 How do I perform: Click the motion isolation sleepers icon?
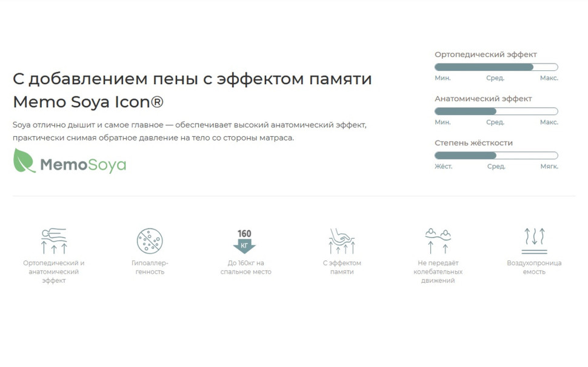[438, 240]
